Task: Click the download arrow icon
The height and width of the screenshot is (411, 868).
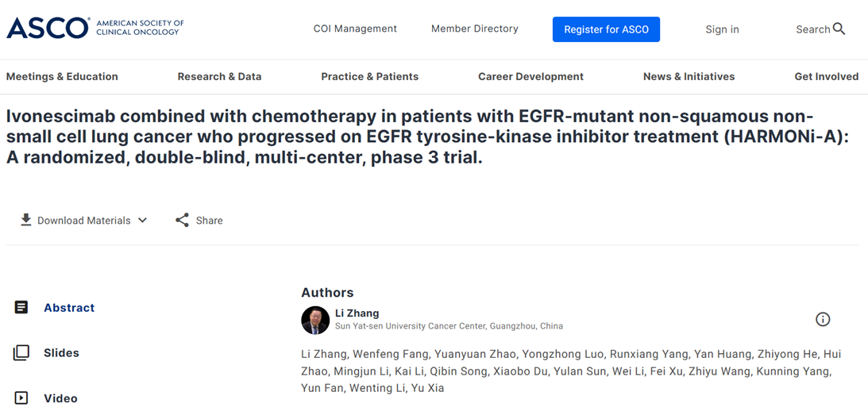Action: pyautogui.click(x=25, y=220)
